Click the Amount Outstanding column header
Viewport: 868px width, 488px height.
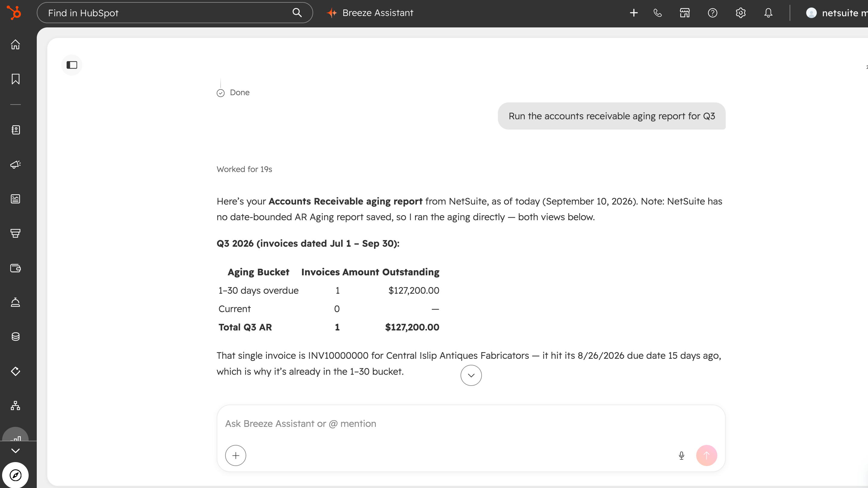click(391, 272)
